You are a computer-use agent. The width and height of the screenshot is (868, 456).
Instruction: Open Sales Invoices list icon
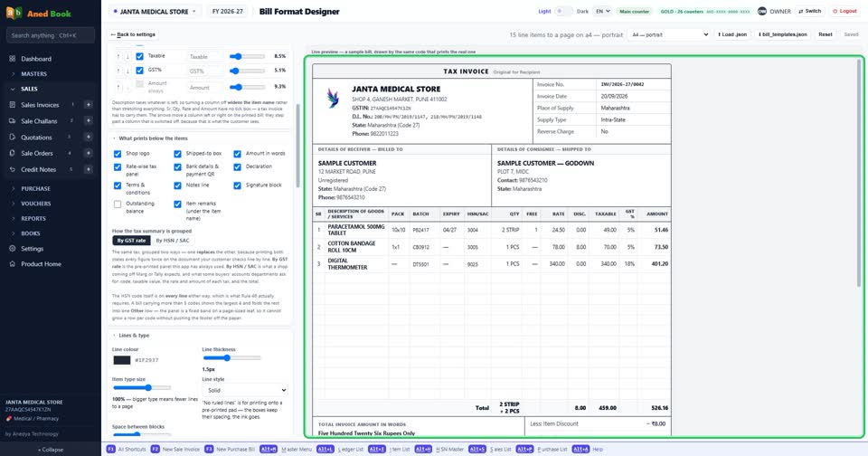12,105
